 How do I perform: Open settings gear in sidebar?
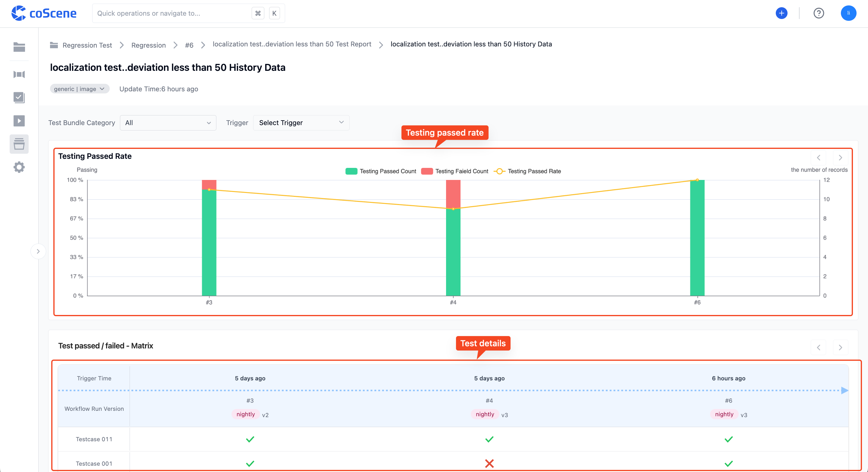19,167
